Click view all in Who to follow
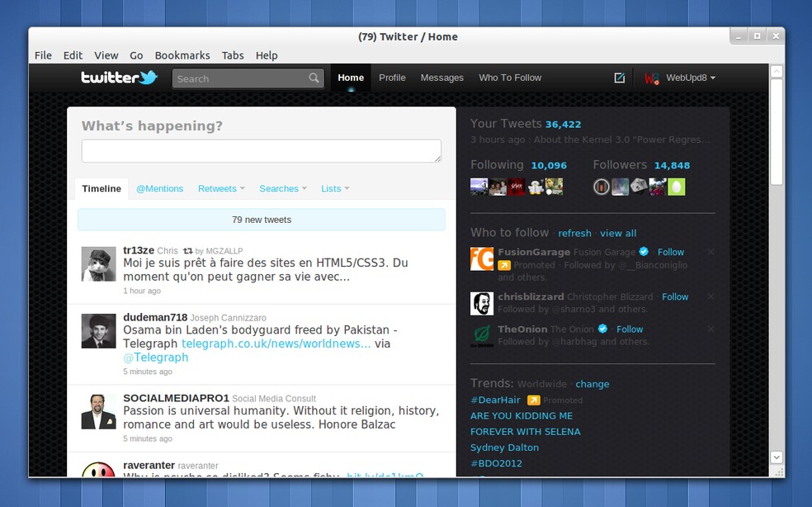The height and width of the screenshot is (507, 812). tap(618, 234)
